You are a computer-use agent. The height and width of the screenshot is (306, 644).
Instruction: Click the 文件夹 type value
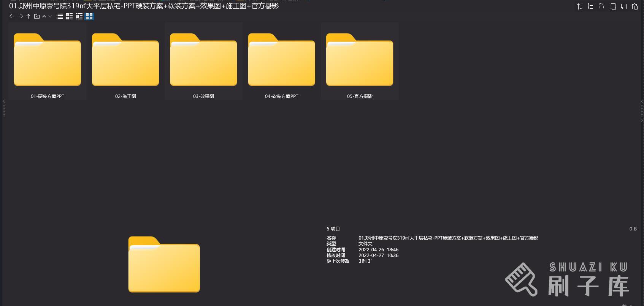click(365, 244)
